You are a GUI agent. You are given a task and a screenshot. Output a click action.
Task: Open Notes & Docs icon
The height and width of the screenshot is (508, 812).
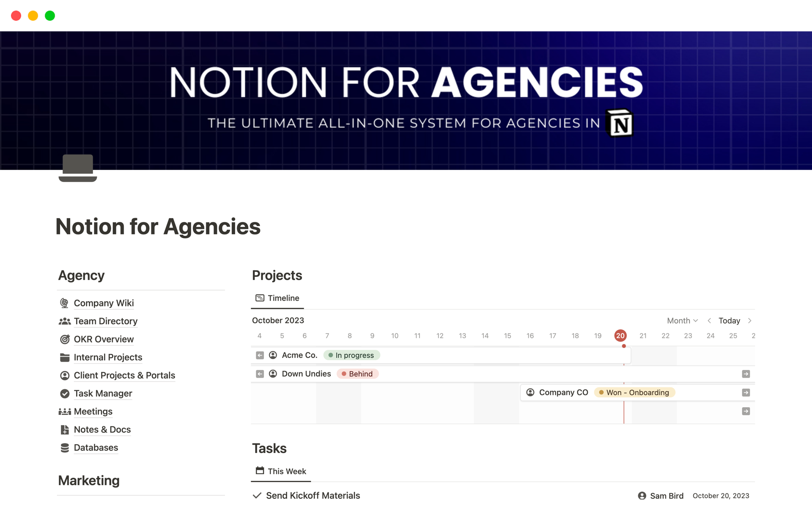tap(64, 429)
